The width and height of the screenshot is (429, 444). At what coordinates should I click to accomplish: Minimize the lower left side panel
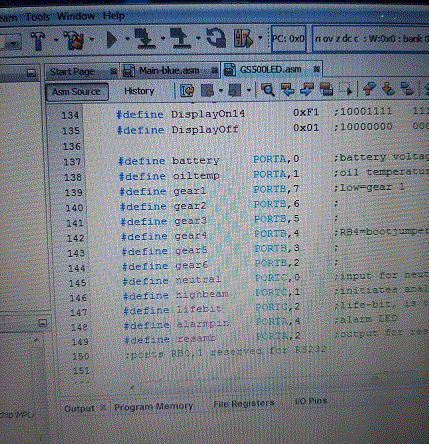point(43,323)
